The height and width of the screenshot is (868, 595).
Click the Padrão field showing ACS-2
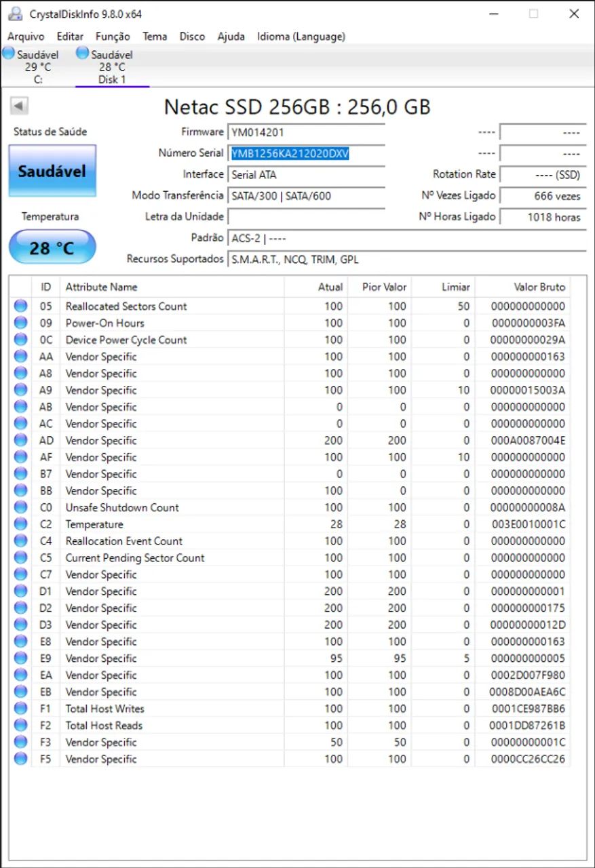coord(407,239)
